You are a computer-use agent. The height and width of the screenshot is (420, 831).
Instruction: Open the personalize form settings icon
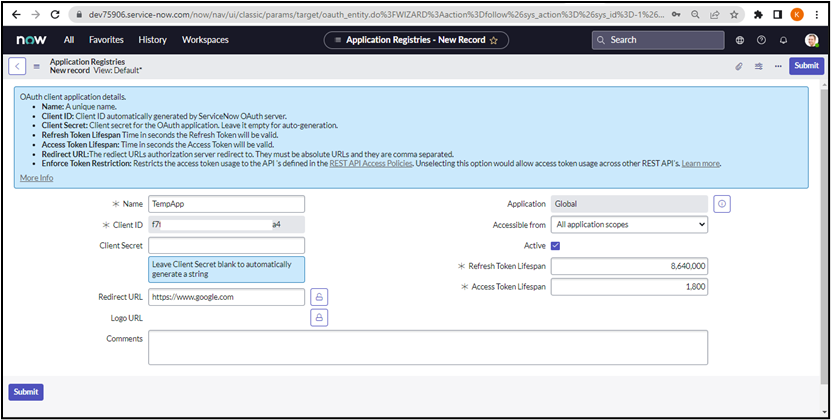(x=759, y=66)
